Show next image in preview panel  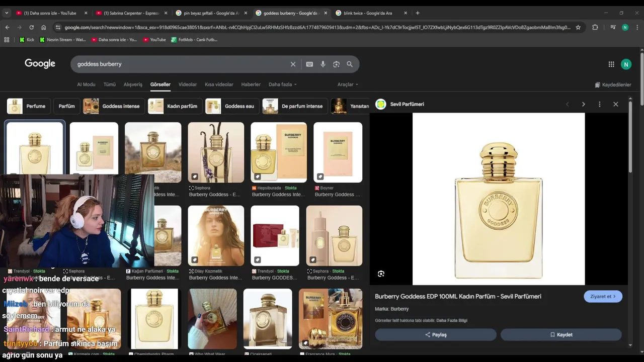pos(583,104)
